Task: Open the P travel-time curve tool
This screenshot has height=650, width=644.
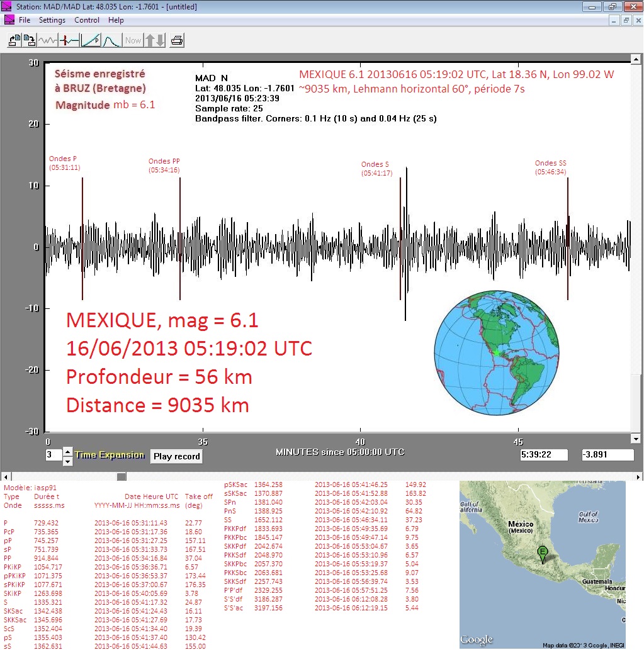Action: [x=91, y=41]
